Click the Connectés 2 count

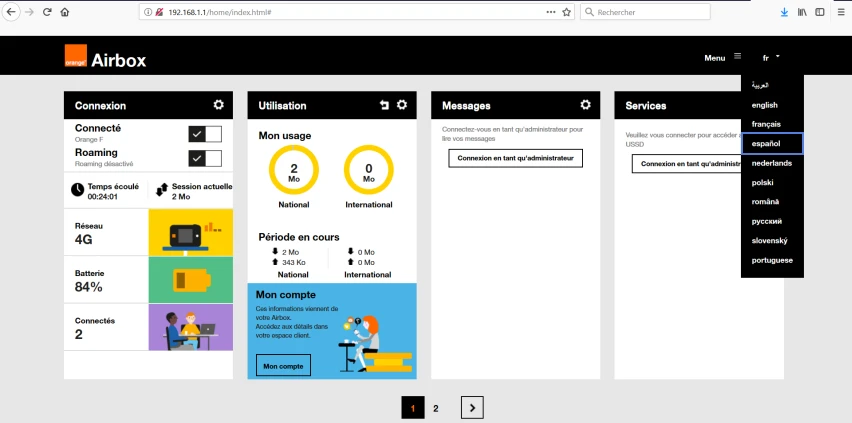tap(79, 334)
